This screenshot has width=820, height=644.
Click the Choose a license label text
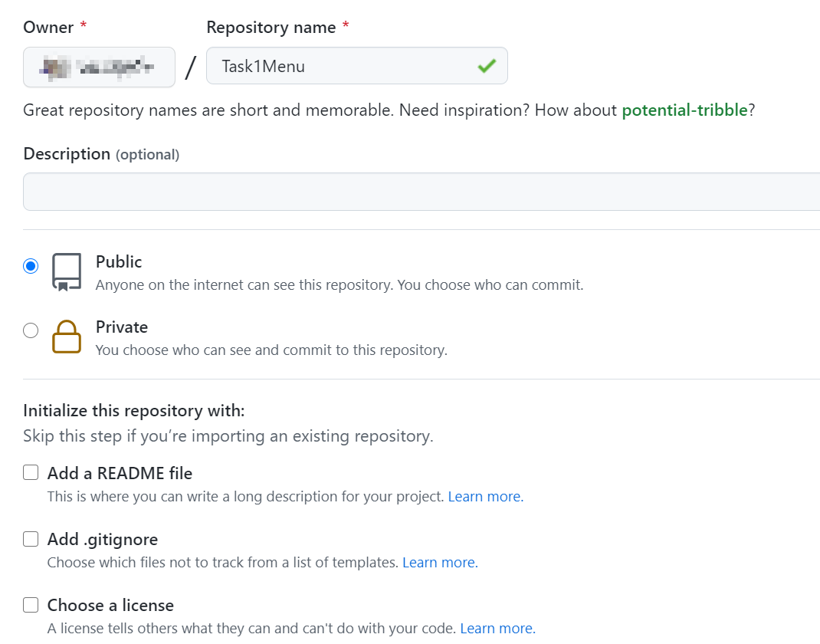(x=110, y=606)
